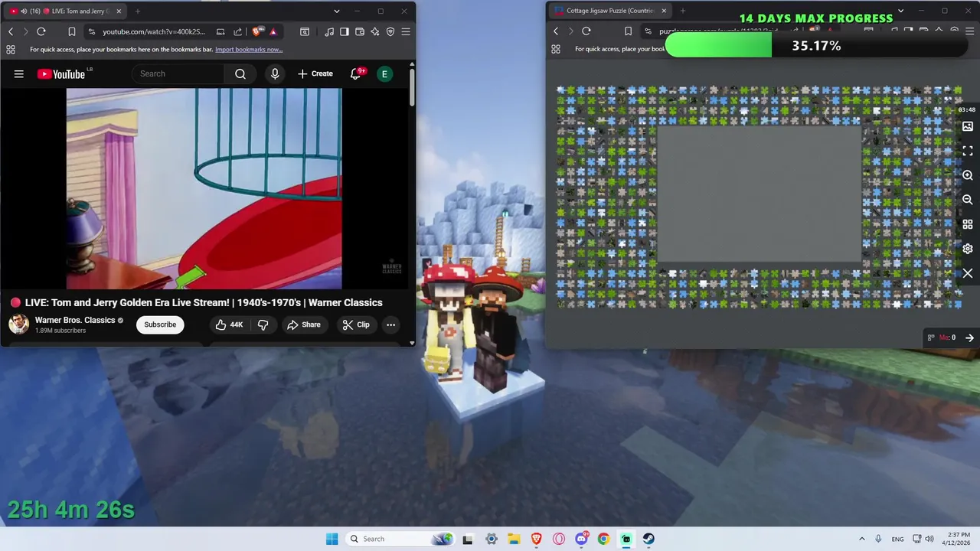This screenshot has width=980, height=551.
Task: Go back in the puzzle browser window
Action: (556, 31)
